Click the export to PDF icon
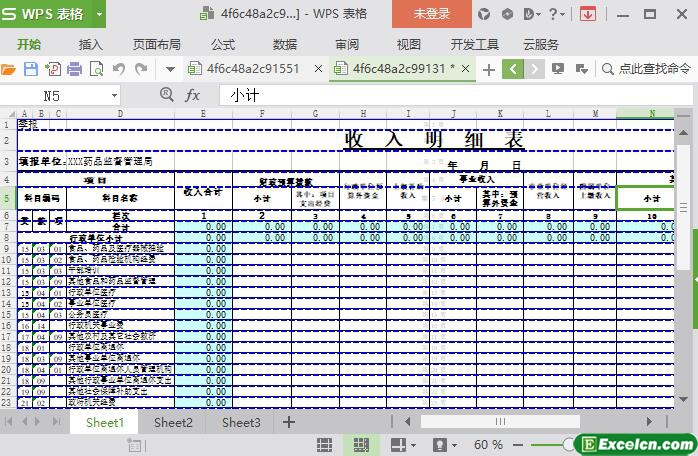Image resolution: width=698 pixels, height=456 pixels. (x=53, y=69)
